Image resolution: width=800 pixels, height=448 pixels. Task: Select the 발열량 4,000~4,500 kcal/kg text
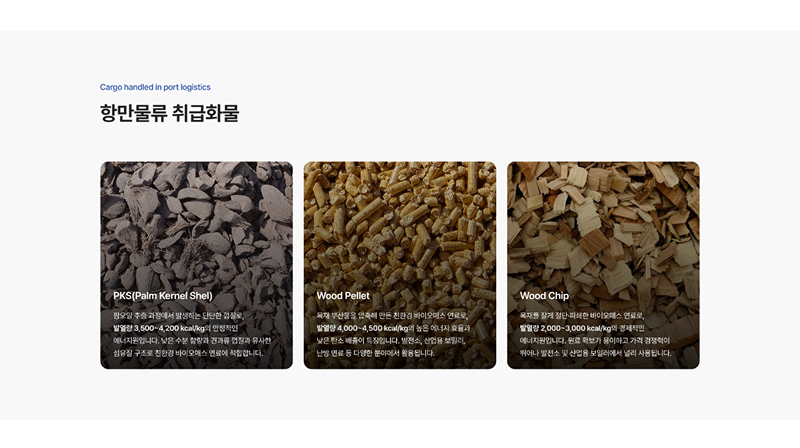tap(362, 328)
